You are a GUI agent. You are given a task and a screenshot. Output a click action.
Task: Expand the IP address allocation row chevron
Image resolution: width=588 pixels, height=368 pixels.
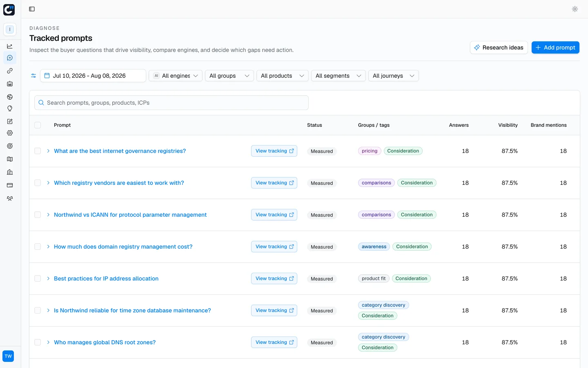[x=48, y=278]
